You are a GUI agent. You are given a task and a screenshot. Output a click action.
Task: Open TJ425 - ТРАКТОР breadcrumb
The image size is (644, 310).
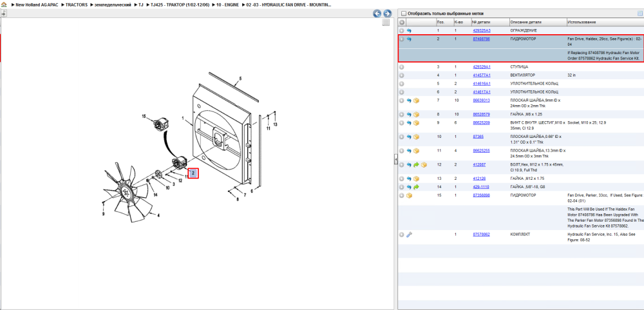pyautogui.click(x=178, y=5)
